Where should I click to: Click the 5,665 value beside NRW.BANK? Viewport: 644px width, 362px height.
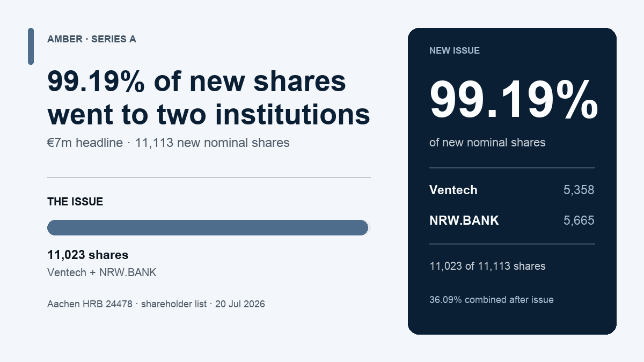(579, 220)
